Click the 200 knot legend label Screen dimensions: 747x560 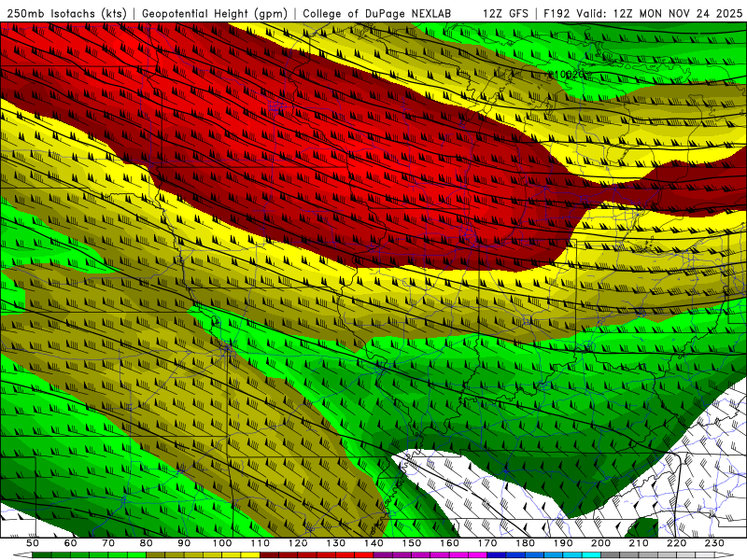600,543
